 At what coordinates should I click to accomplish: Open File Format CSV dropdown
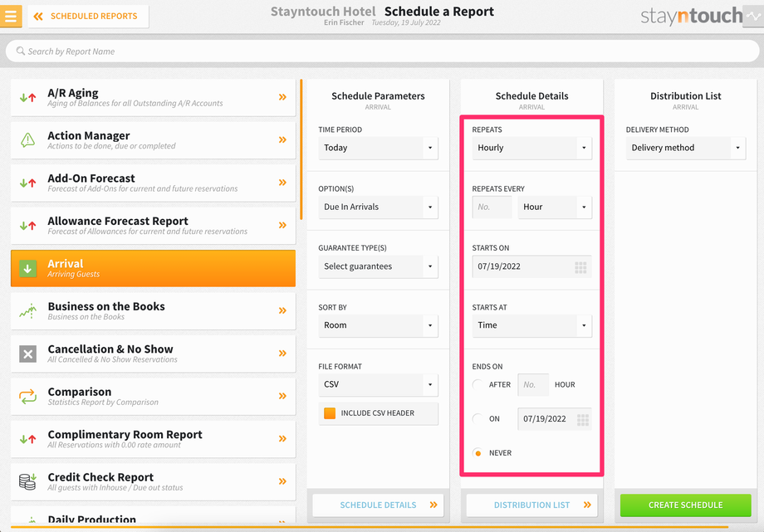(x=378, y=384)
